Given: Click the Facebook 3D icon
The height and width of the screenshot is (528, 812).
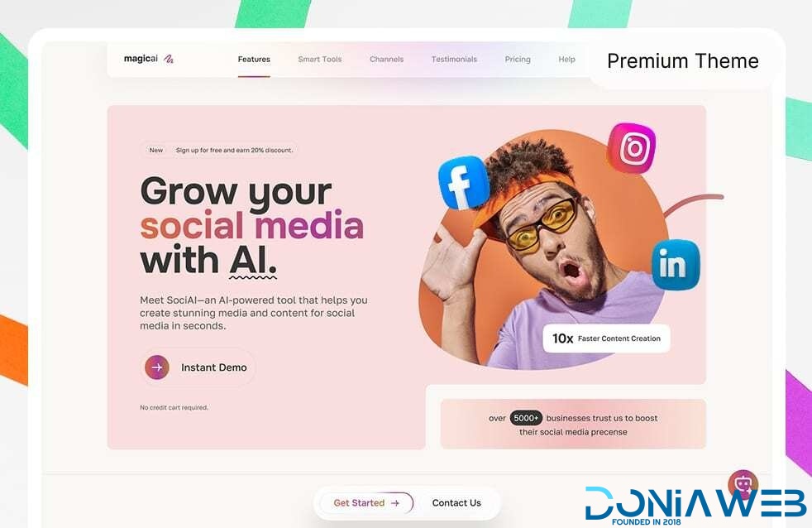Looking at the screenshot, I should pyautogui.click(x=464, y=182).
